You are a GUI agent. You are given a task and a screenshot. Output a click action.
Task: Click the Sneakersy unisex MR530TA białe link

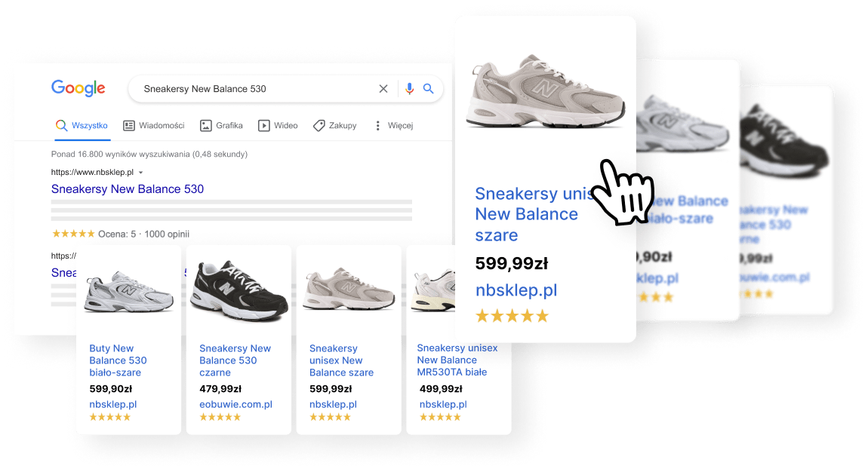pos(457,360)
